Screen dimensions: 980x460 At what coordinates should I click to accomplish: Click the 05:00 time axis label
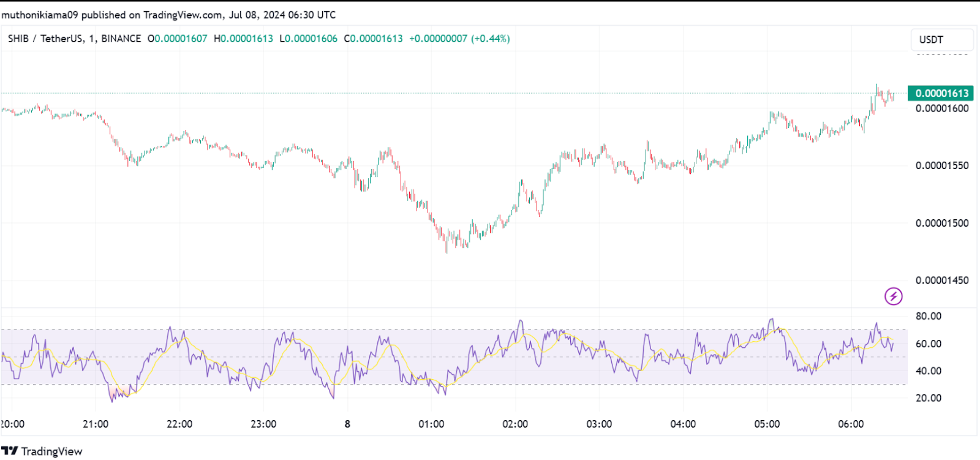[x=767, y=424]
